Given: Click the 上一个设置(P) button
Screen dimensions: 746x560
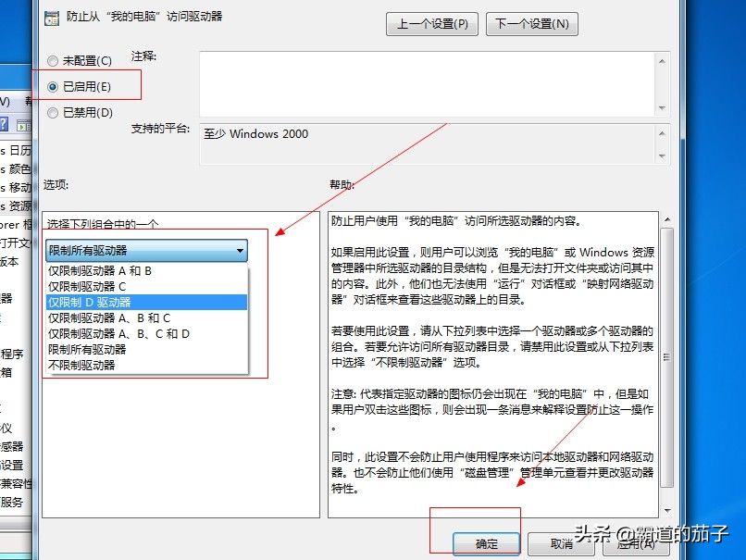Looking at the screenshot, I should (431, 25).
